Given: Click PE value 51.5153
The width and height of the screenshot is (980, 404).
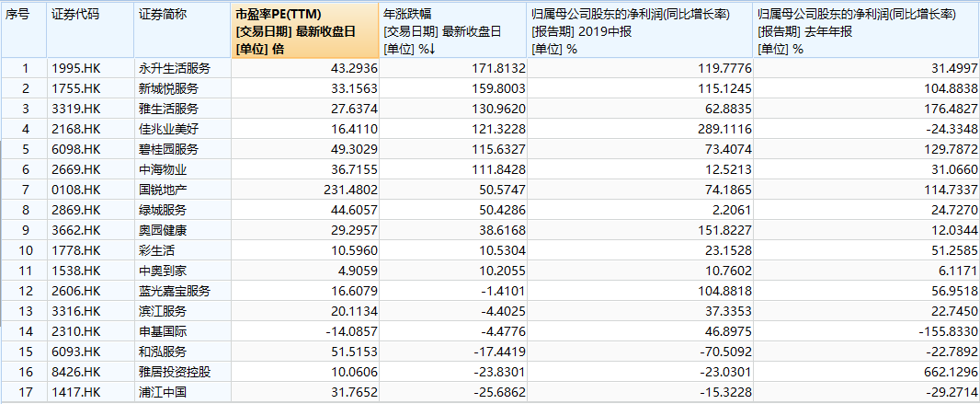Looking at the screenshot, I should point(355,352).
